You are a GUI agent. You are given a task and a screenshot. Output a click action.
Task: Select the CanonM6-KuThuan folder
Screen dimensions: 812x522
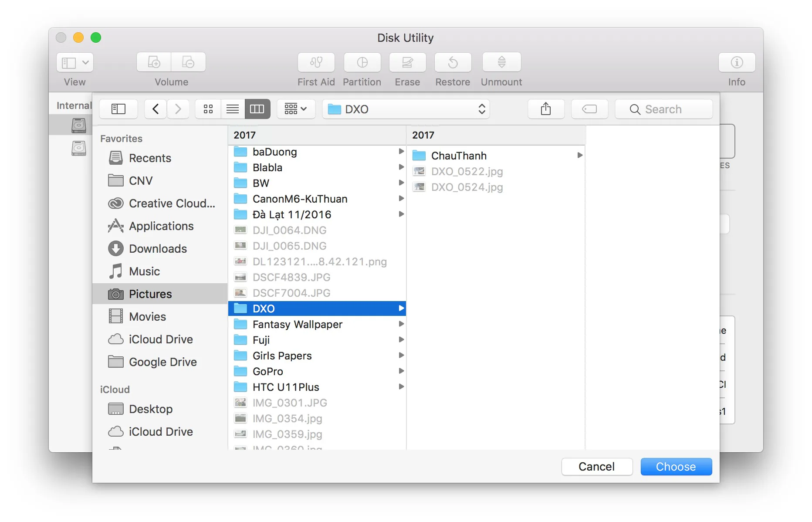point(317,199)
